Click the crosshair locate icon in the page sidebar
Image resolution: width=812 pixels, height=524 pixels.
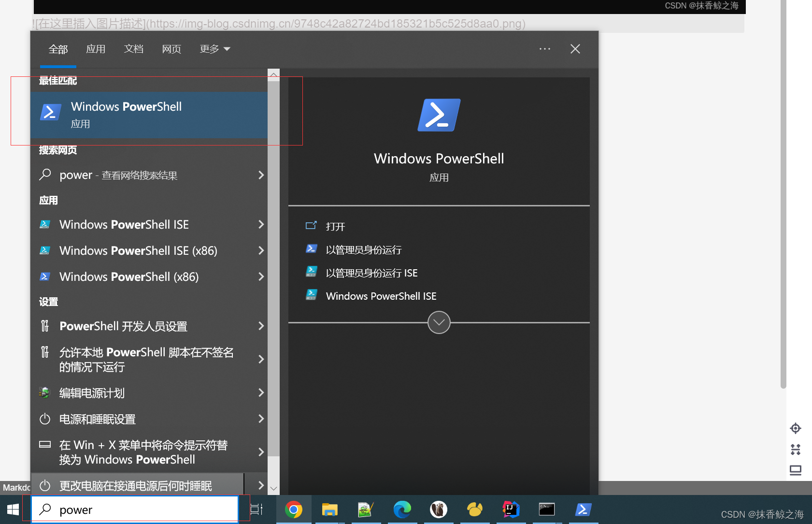[796, 428]
